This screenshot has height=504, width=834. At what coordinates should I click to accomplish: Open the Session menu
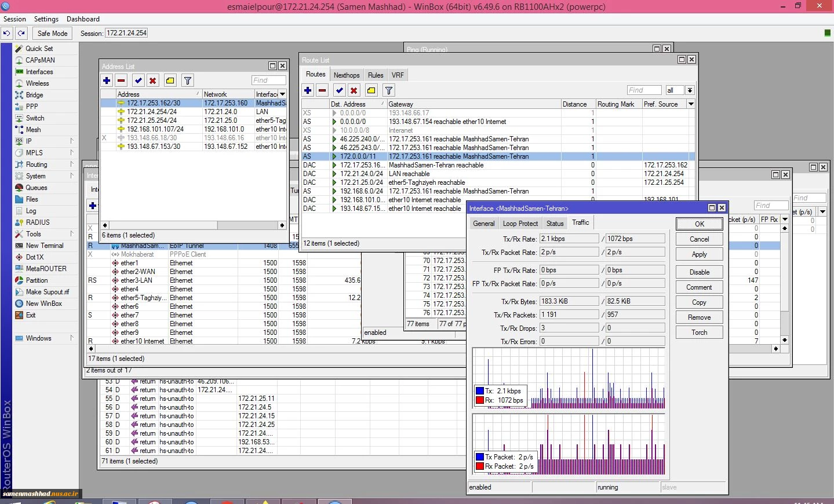14,19
